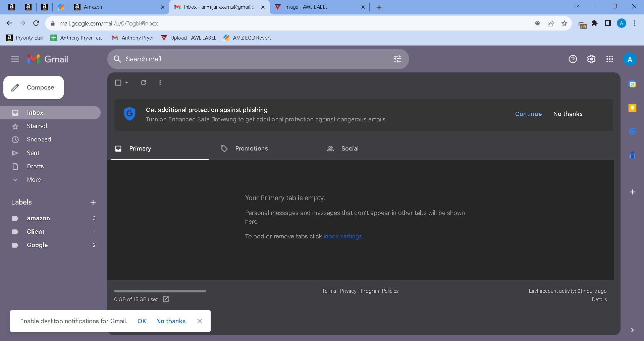644x341 pixels.
Task: Click the search magnifier icon
Action: point(117,59)
